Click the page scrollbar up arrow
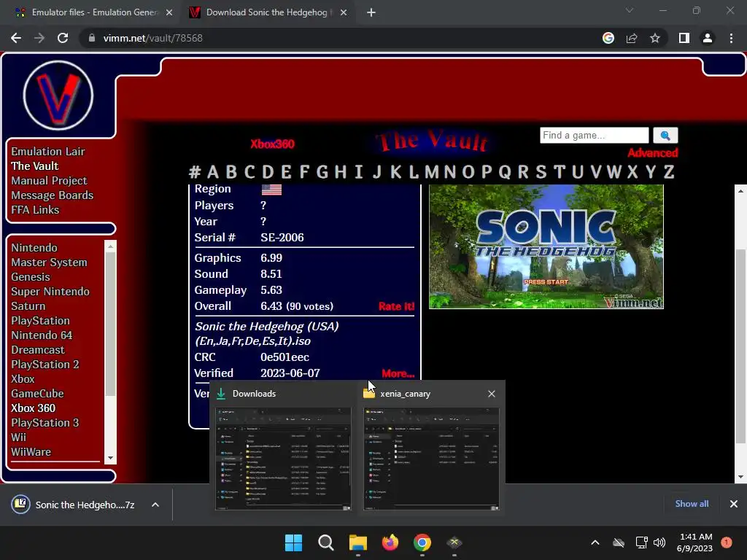The image size is (747, 560). point(740,191)
